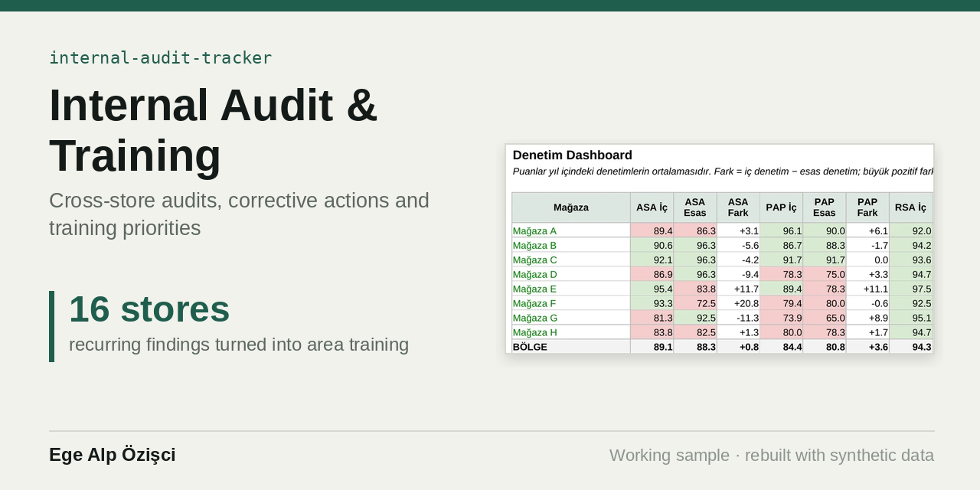Image resolution: width=980 pixels, height=490 pixels.
Task: Click Mağaza B's ASA İç value 90.6
Action: click(x=652, y=246)
